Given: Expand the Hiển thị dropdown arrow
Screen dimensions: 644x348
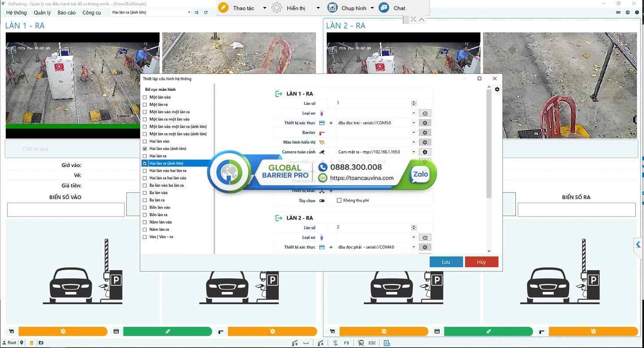Looking at the screenshot, I should (x=318, y=8).
